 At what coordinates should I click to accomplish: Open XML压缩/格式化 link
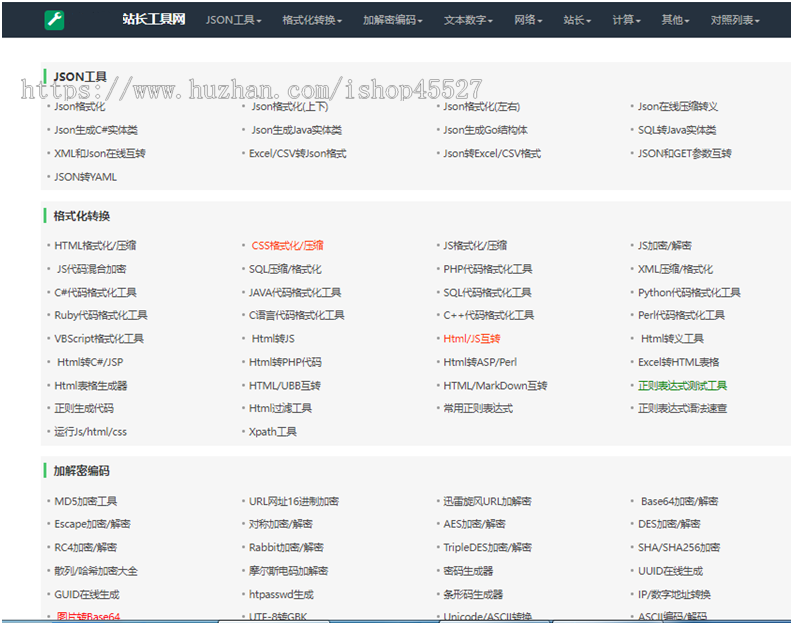[x=675, y=269]
